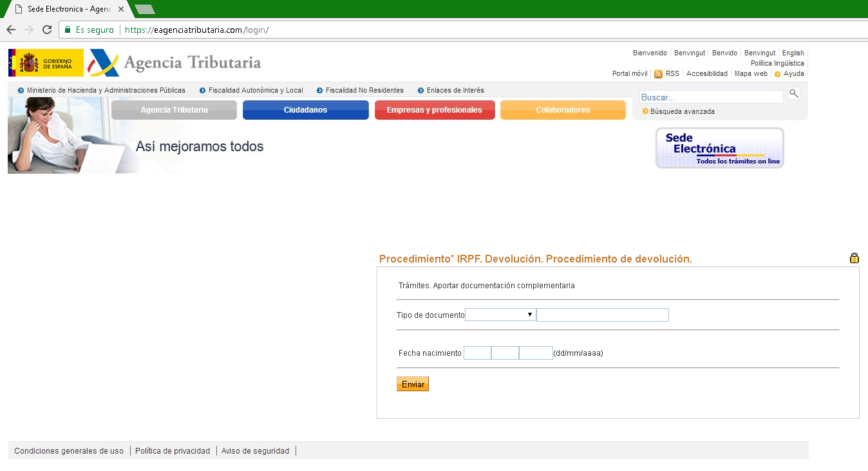Click the Enviar button

(413, 384)
